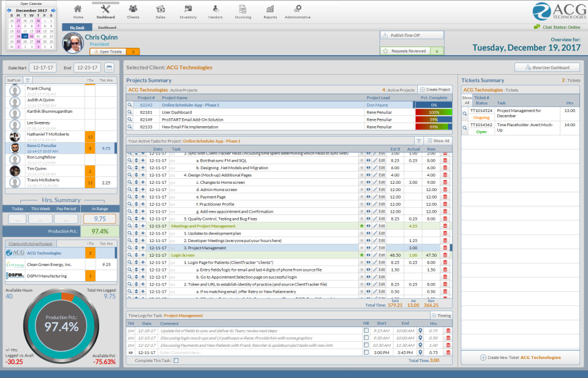This screenshot has height=378, width=588.
Task: Open Administrative gear settings
Action: pos(298,9)
